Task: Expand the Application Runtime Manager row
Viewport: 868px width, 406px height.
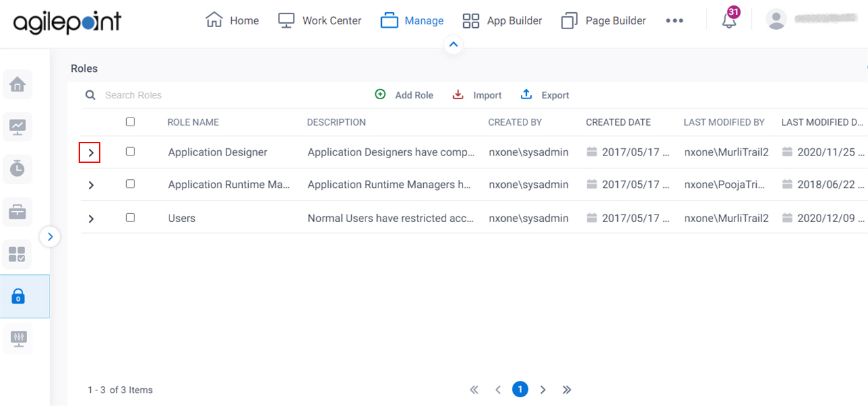Action: [91, 185]
